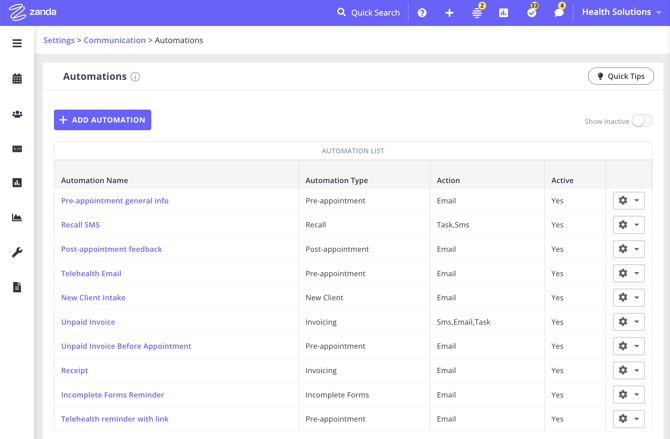
Task: Go to Settings breadcrumb
Action: pyautogui.click(x=59, y=41)
